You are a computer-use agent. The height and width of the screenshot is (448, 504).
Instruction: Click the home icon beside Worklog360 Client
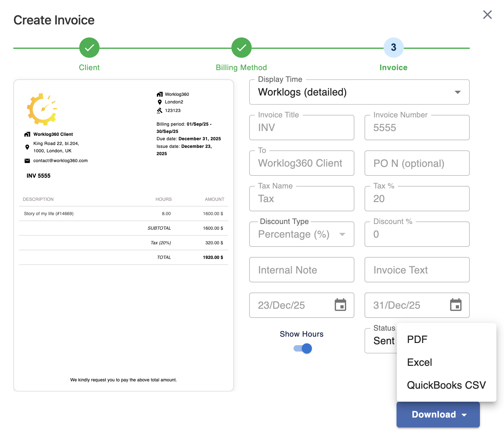pyautogui.click(x=27, y=134)
